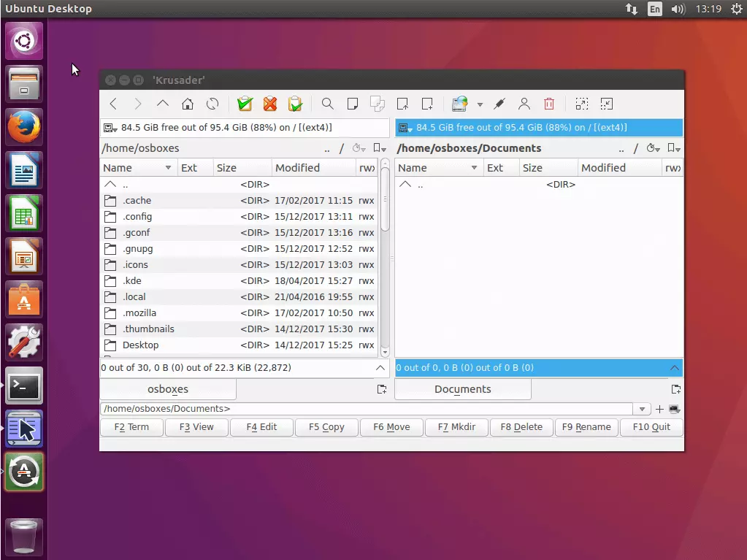This screenshot has width=747, height=560.
Task: Switch to the Documents tab
Action: pos(463,390)
